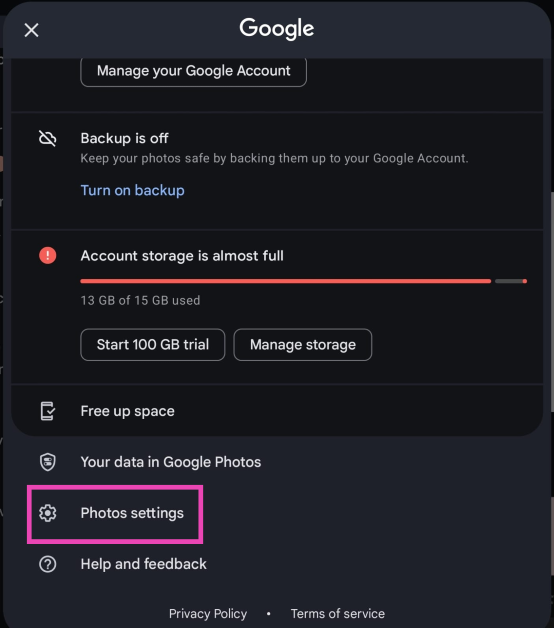This screenshot has height=628, width=554.
Task: Click the red storage usage bar
Action: click(x=286, y=281)
